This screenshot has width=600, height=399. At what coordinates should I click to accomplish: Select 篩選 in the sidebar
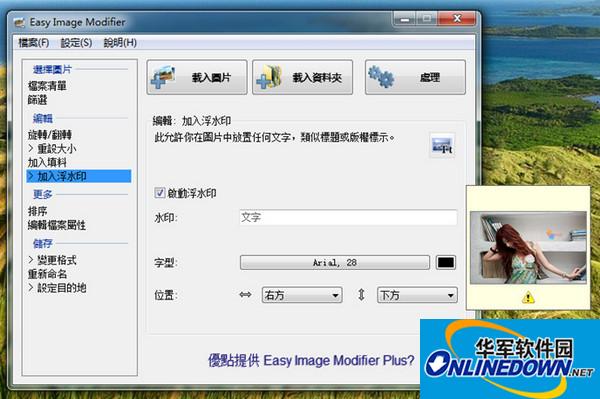point(37,100)
